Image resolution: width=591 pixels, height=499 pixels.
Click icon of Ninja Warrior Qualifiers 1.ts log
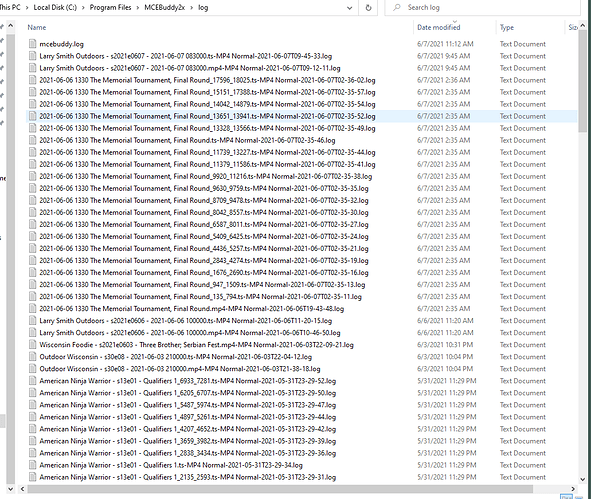tap(33, 465)
